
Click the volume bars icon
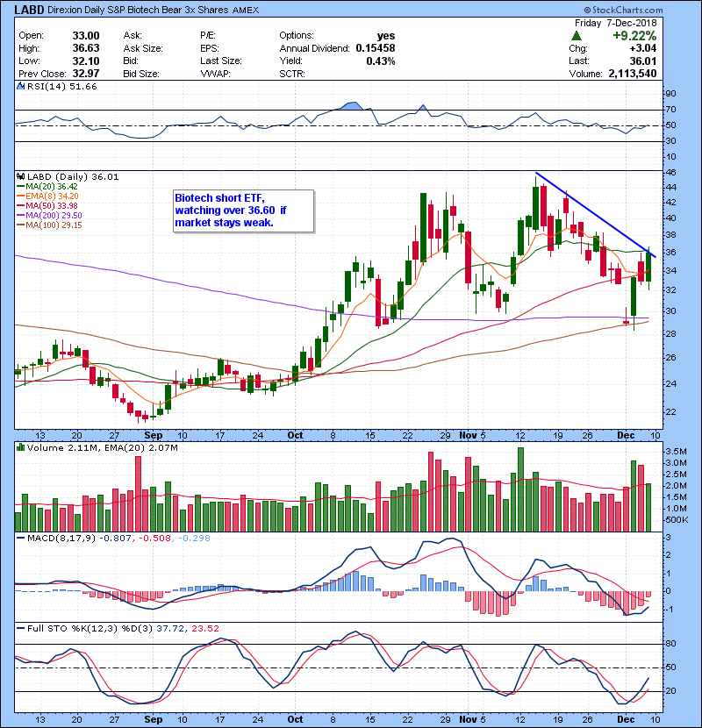click(20, 447)
